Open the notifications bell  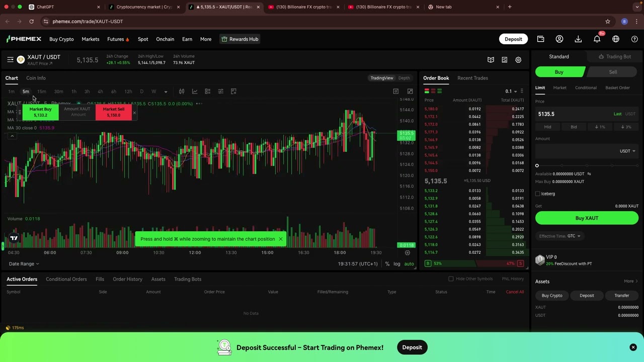597,39
